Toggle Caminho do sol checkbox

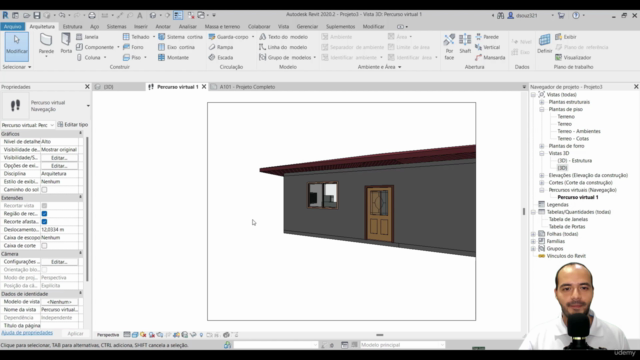[x=44, y=190]
